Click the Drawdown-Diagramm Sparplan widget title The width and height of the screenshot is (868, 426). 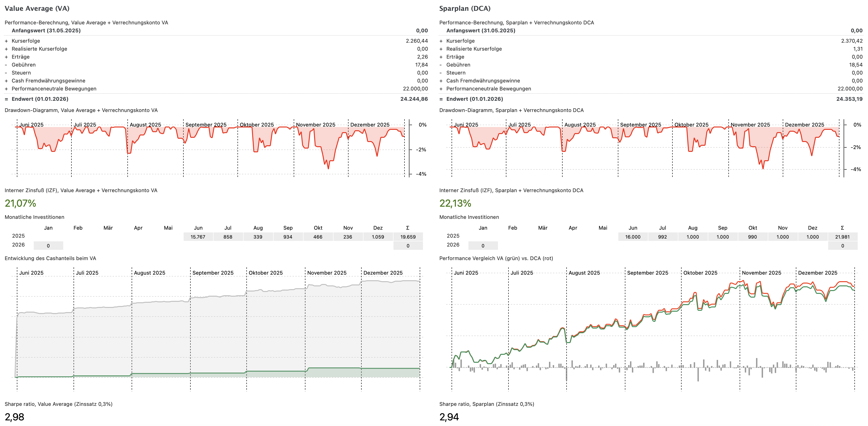(511, 110)
